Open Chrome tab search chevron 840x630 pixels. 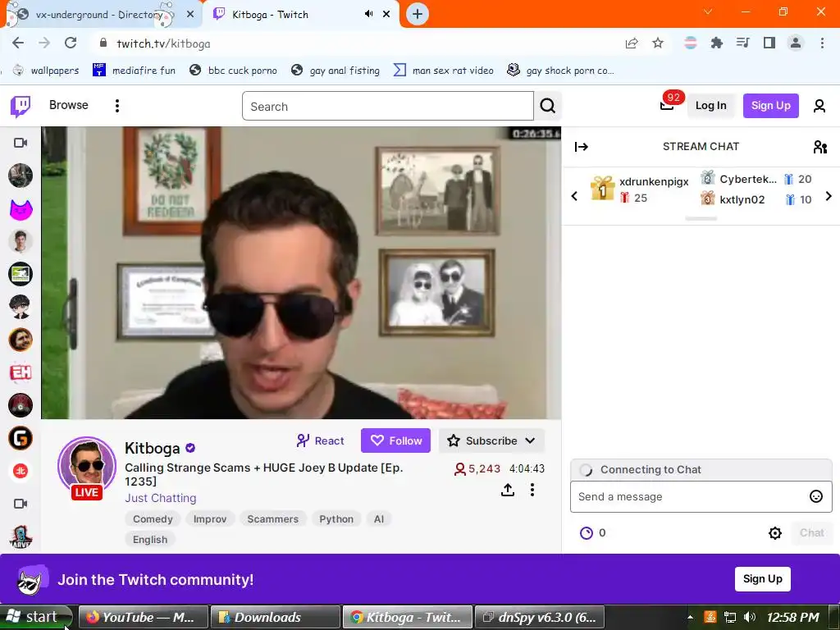tap(708, 11)
